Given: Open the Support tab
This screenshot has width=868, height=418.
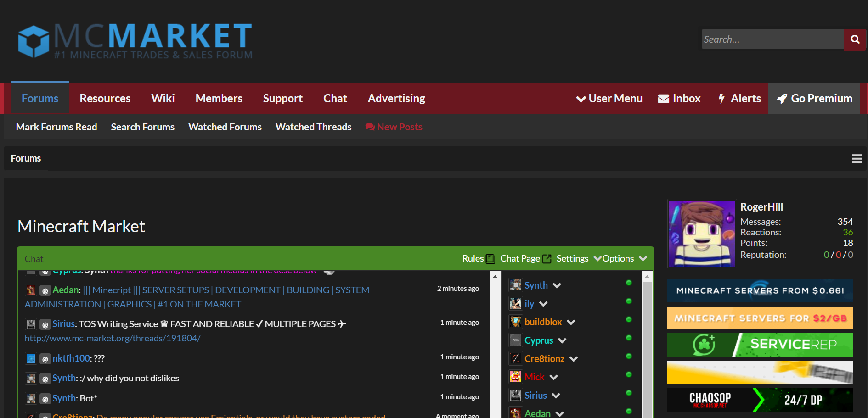Looking at the screenshot, I should point(282,98).
